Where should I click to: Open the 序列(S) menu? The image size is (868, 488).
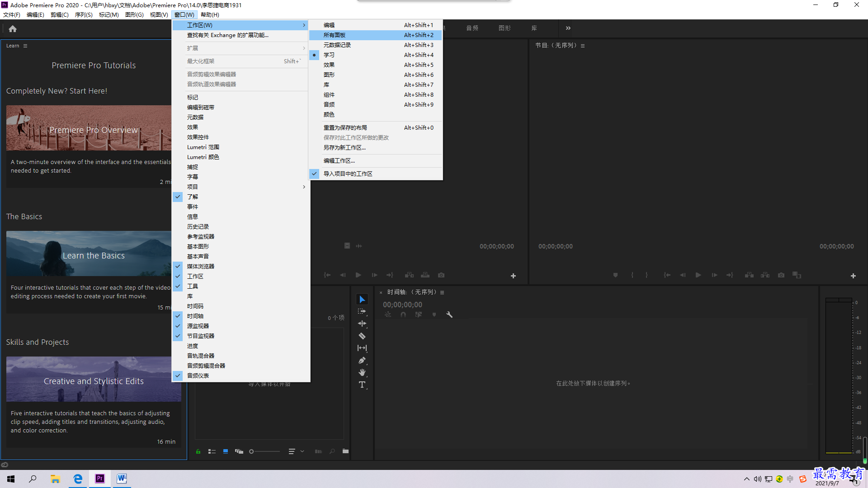point(84,14)
